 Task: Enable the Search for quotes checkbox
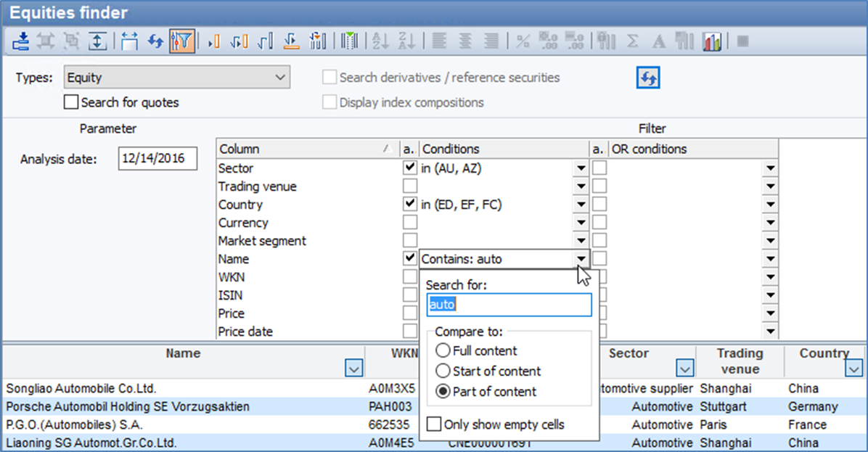[71, 102]
